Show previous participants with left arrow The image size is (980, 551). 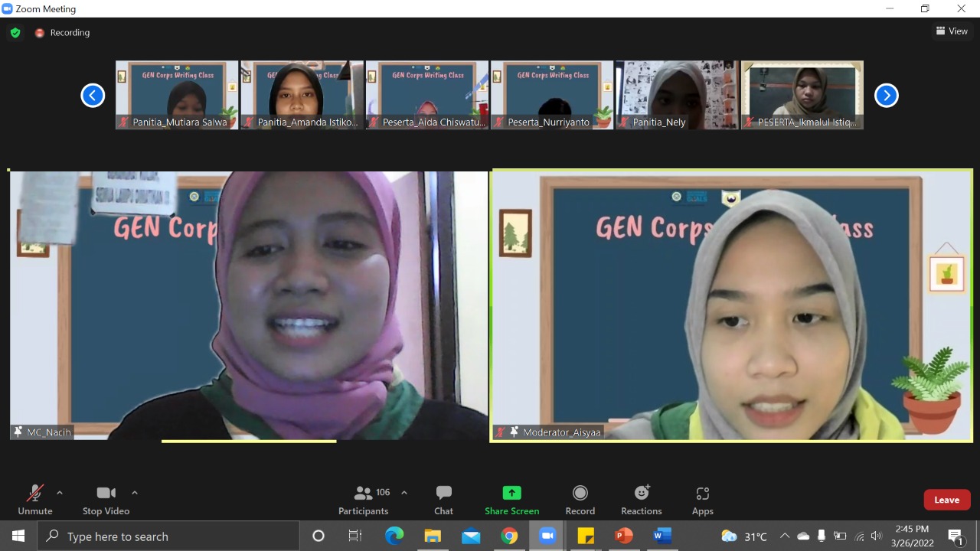pyautogui.click(x=93, y=96)
